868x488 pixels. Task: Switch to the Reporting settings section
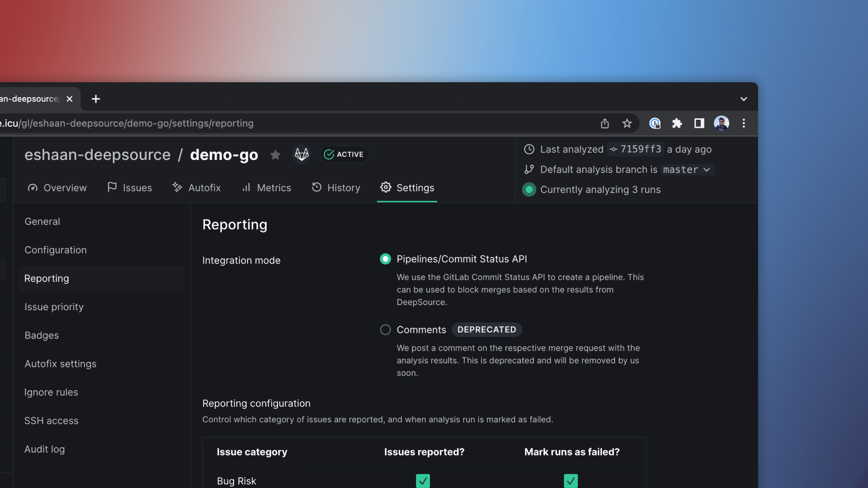coord(46,278)
